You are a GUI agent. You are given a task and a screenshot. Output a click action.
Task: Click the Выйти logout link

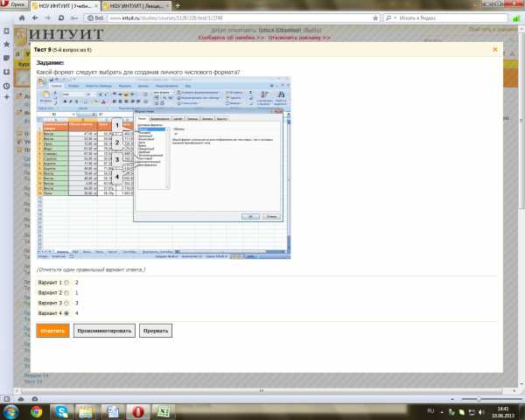[x=312, y=30]
